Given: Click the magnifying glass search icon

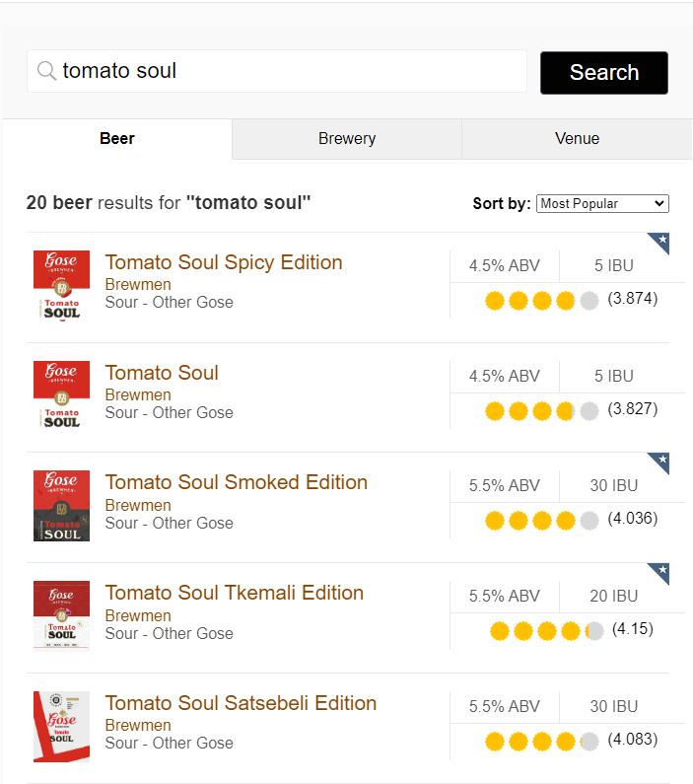Looking at the screenshot, I should tap(46, 70).
